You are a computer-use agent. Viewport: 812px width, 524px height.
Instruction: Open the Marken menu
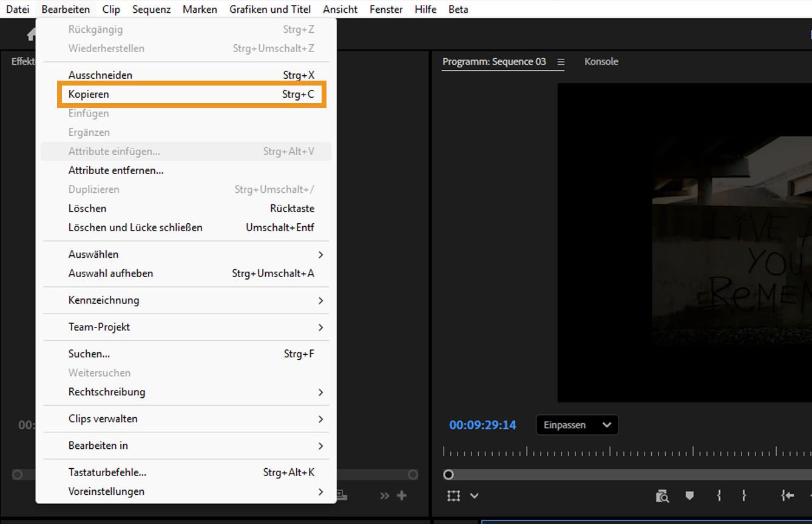click(x=200, y=9)
